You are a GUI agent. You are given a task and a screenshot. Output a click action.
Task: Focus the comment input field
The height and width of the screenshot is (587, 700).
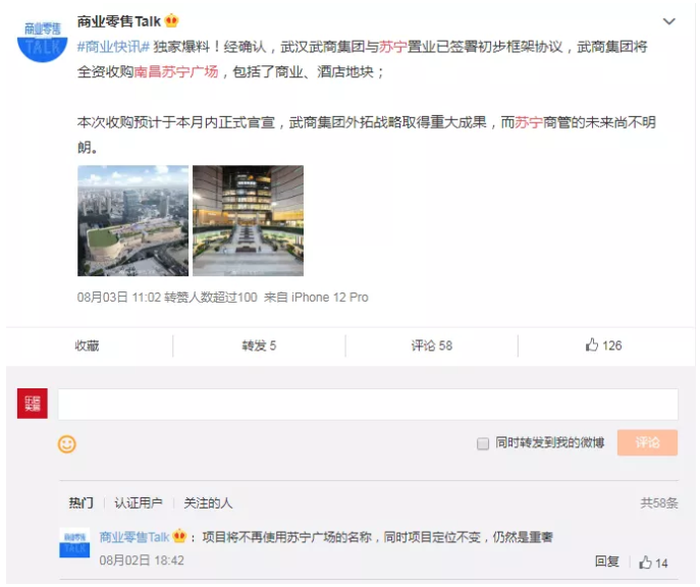(x=368, y=404)
